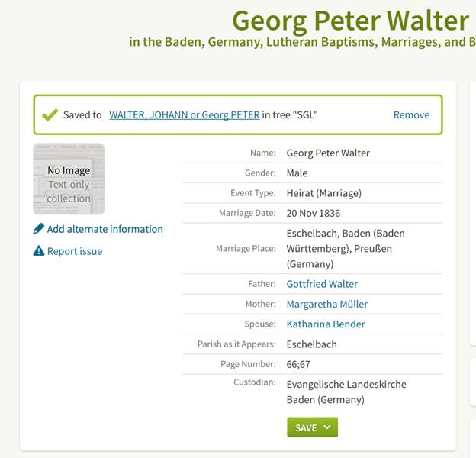Click the Name field value in the record
The height and width of the screenshot is (458, 476).
pos(328,153)
